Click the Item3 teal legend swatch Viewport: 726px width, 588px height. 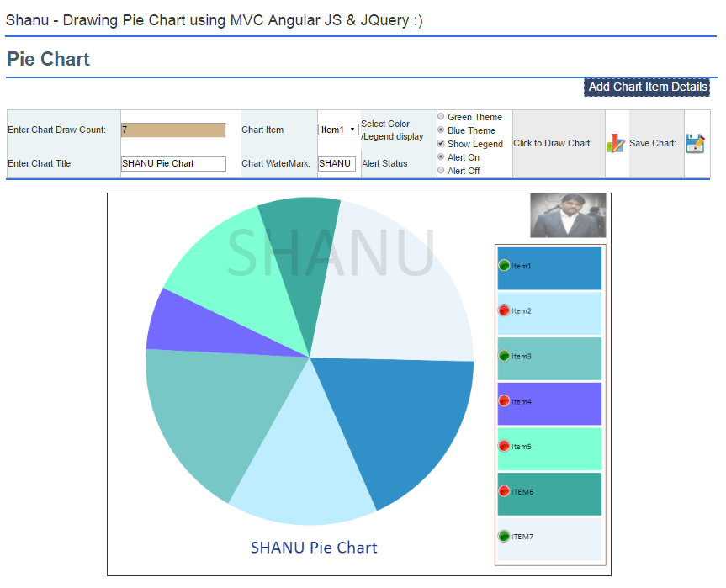549,358
